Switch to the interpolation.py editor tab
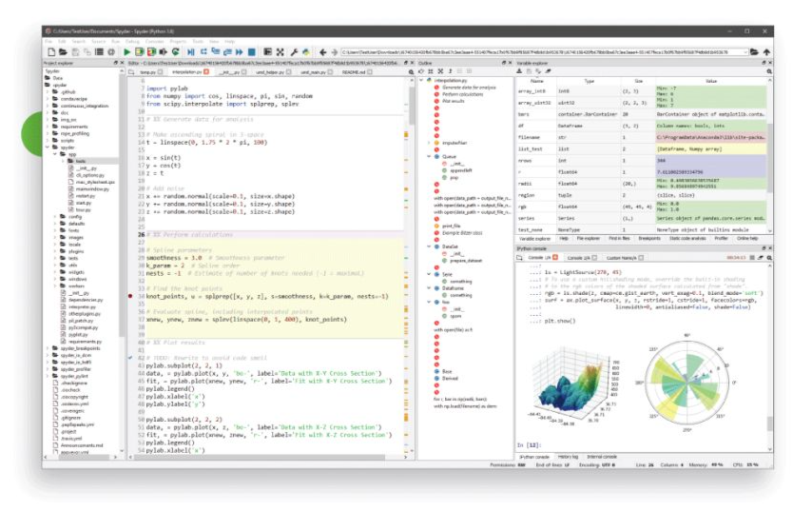This screenshot has width=812, height=512. tap(186, 72)
